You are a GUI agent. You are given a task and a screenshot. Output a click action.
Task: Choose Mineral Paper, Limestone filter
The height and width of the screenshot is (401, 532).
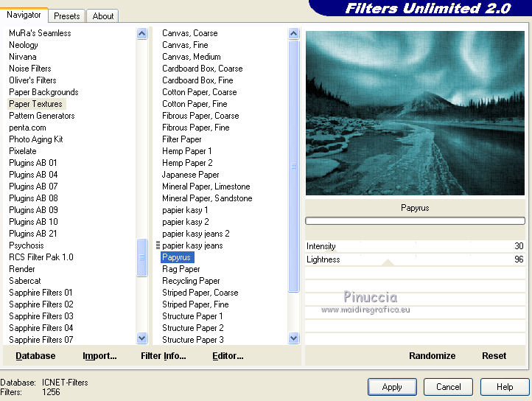point(206,186)
